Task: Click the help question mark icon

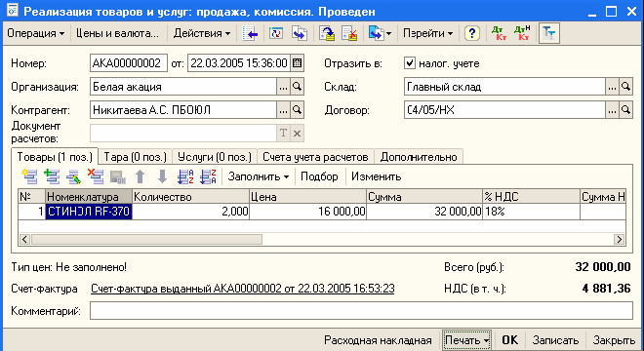Action: coord(472,33)
